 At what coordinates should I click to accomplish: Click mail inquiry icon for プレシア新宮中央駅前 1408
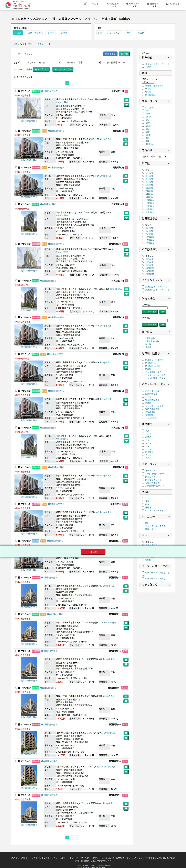point(126,250)
